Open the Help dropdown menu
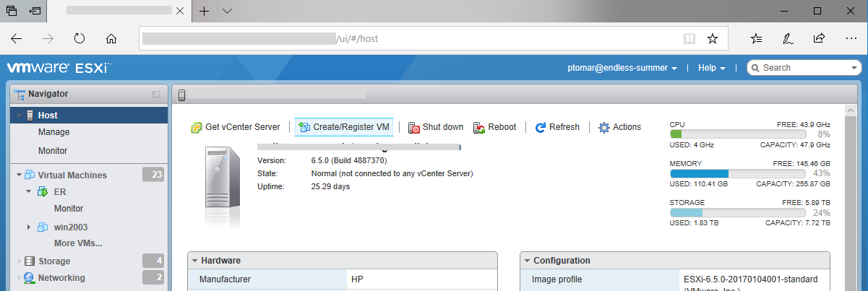Image resolution: width=868 pixels, height=291 pixels. pyautogui.click(x=711, y=68)
